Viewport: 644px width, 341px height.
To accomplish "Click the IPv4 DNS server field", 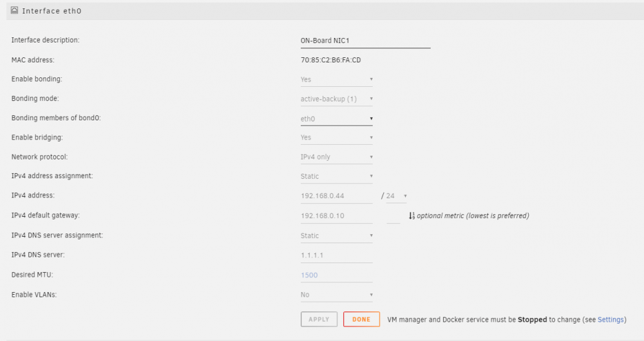I will [336, 255].
